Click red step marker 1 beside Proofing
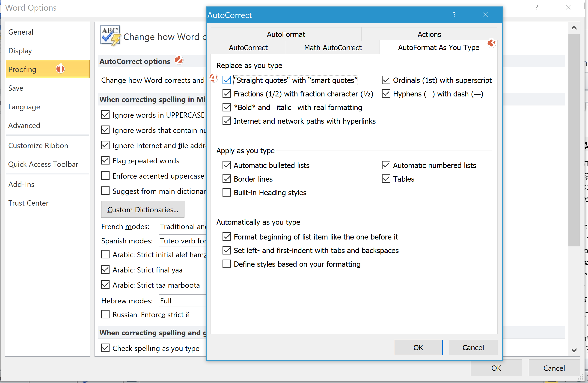The height and width of the screenshot is (383, 588). pos(60,69)
